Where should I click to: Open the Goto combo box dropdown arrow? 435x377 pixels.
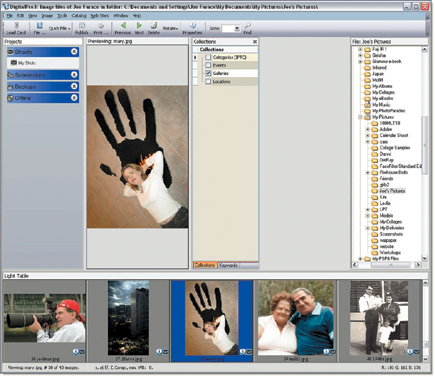tap(237, 29)
